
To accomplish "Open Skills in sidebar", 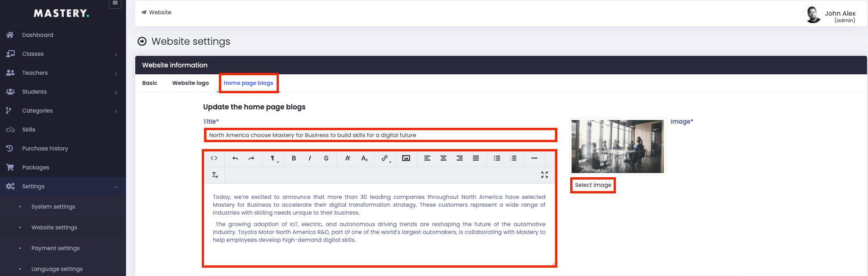I will click(63, 130).
